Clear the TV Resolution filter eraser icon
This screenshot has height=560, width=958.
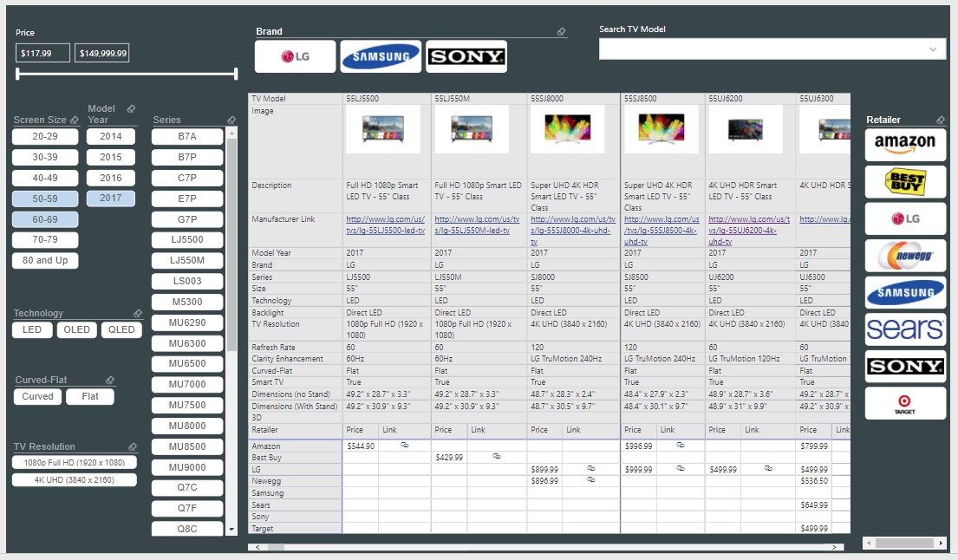click(x=133, y=447)
